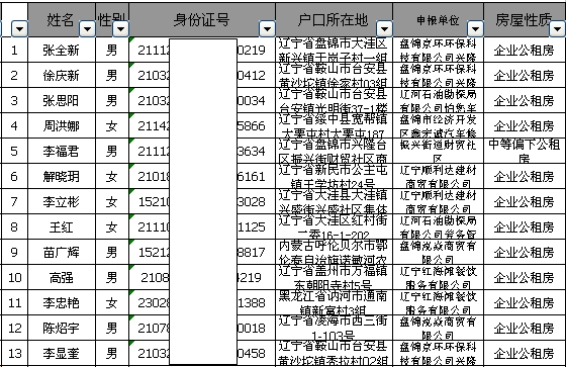Click the 黑龙江省讷河市 address cell

334,302
